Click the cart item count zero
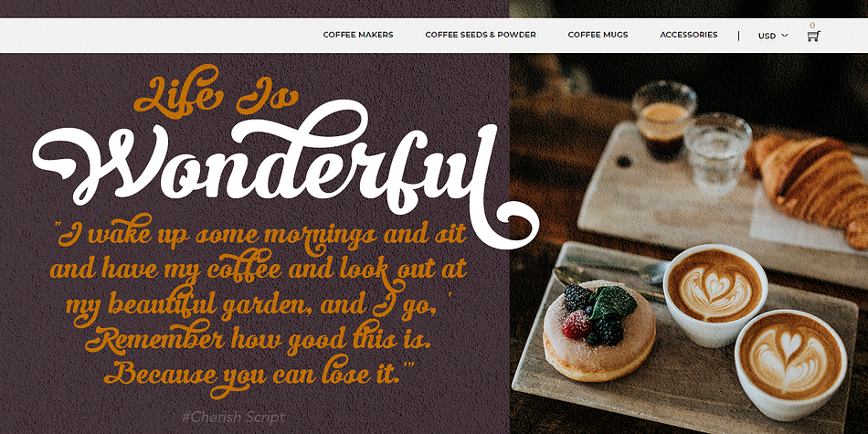This screenshot has width=868, height=434. pos(812,26)
